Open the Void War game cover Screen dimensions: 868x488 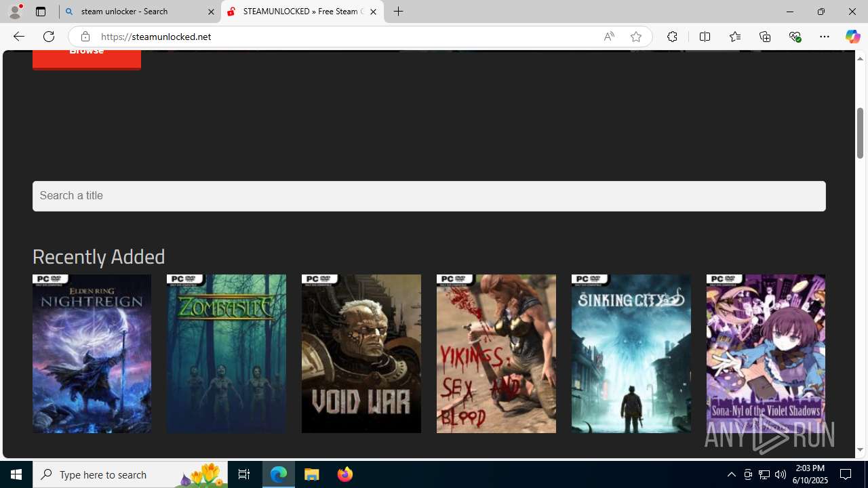coord(361,354)
